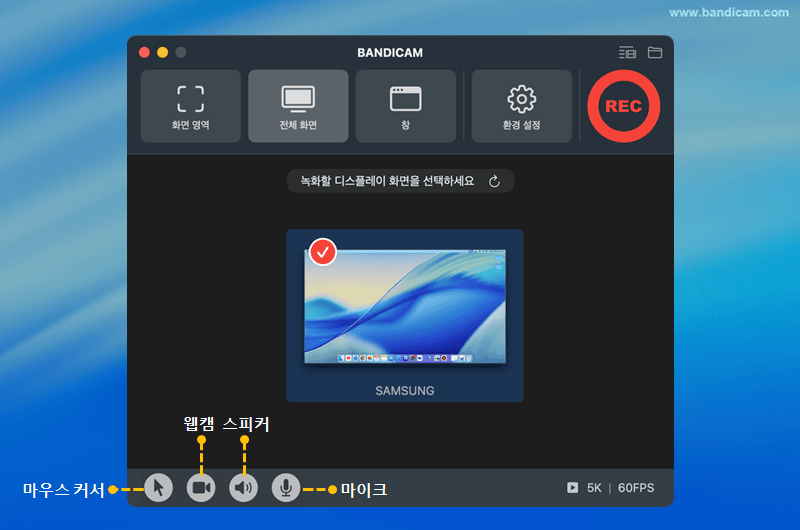Minimize Bandicam with the yellow button
Screen dimensions: 800x530
tap(163, 53)
